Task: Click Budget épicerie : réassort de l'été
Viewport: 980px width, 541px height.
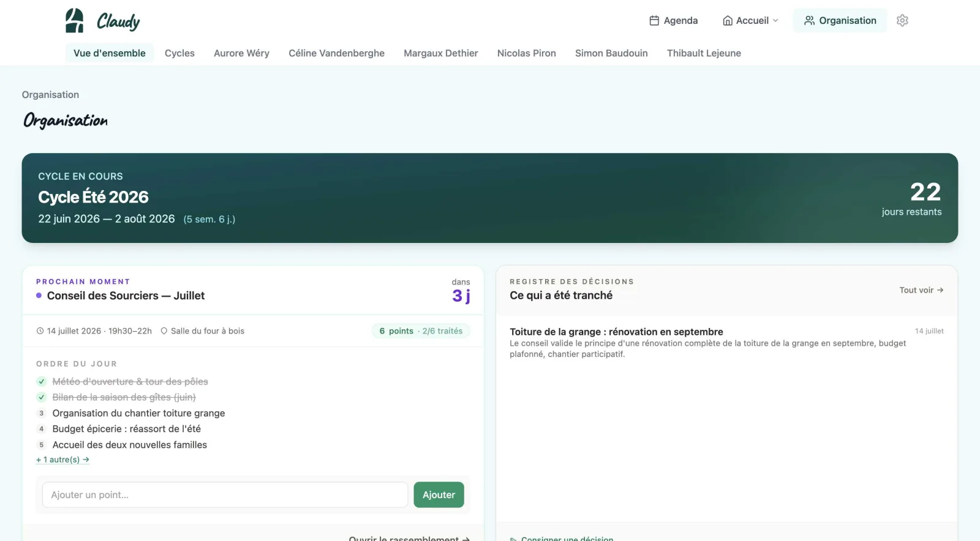Action: [x=127, y=429]
